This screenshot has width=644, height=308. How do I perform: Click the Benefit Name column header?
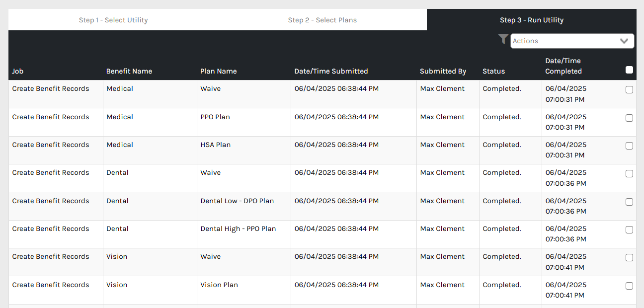click(x=129, y=72)
